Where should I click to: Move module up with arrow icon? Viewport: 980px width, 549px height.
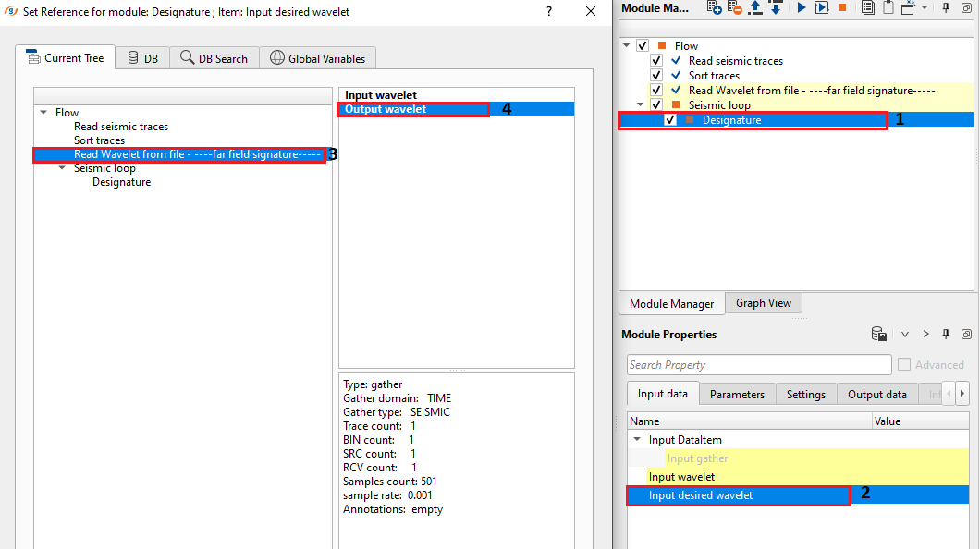click(755, 8)
